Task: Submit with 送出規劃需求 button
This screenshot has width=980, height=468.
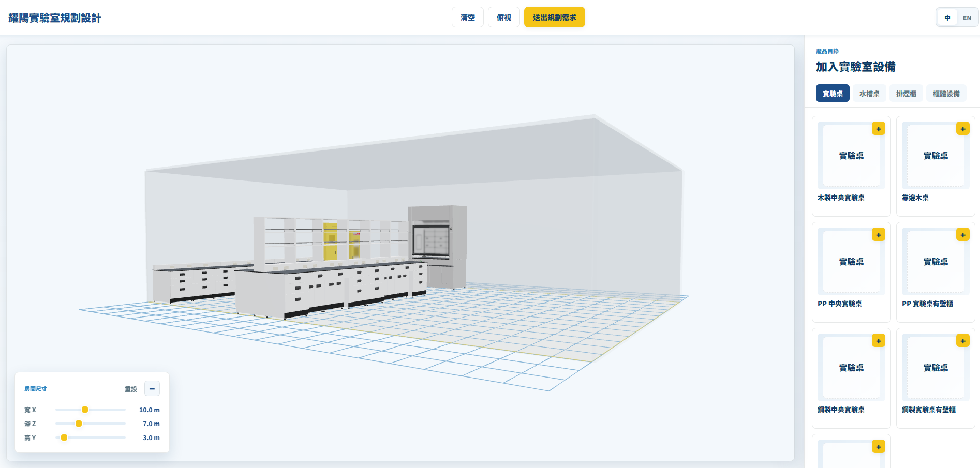Action: 555,17
